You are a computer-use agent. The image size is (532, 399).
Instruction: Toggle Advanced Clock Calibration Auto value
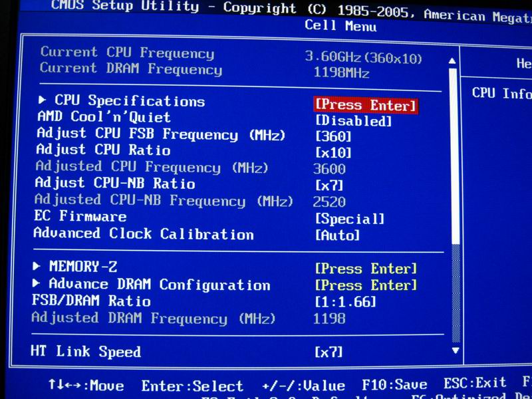tap(337, 235)
